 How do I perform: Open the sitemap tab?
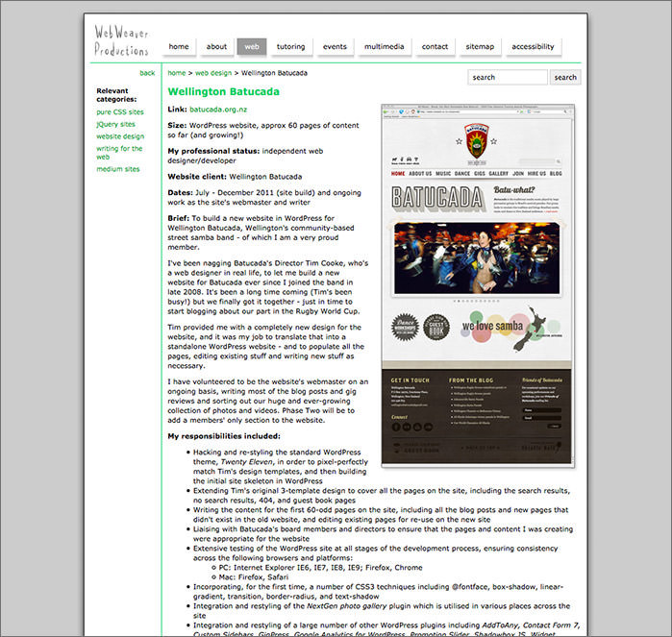[480, 47]
